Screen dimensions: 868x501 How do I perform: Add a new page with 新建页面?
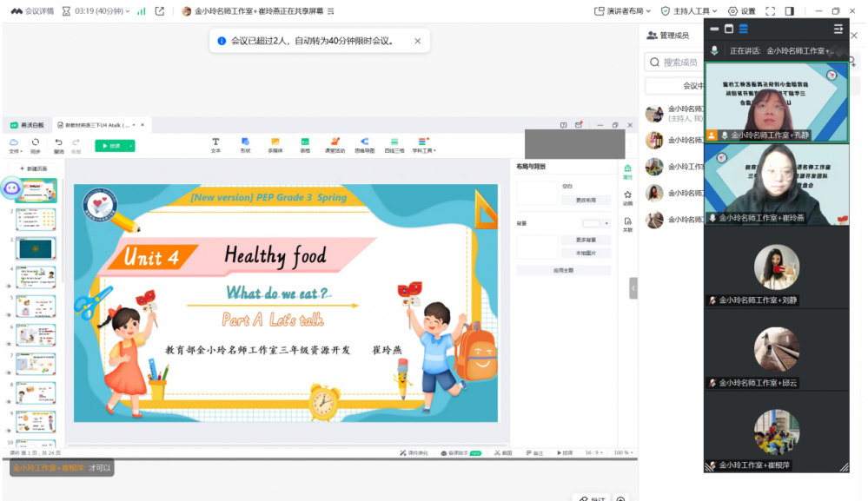click(x=33, y=168)
